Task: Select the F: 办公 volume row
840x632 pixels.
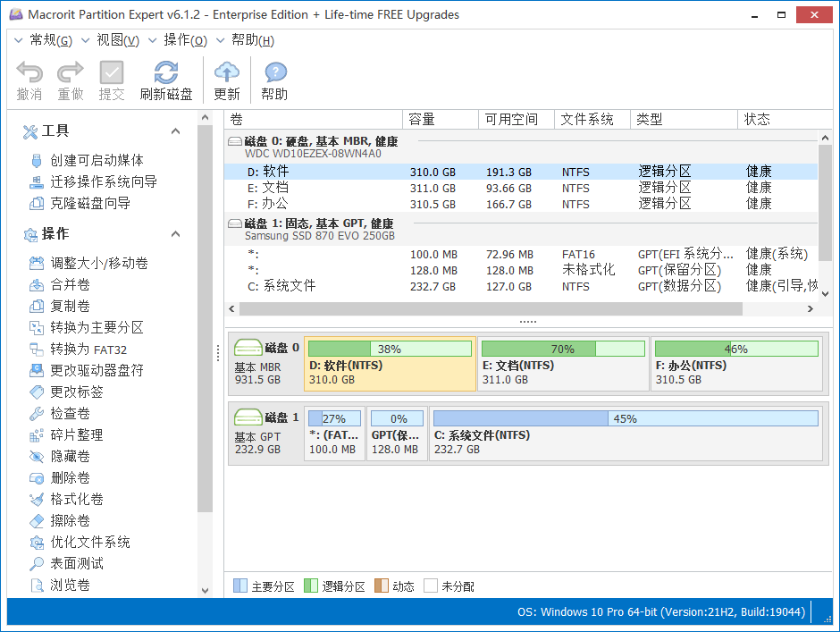Action: [521, 204]
